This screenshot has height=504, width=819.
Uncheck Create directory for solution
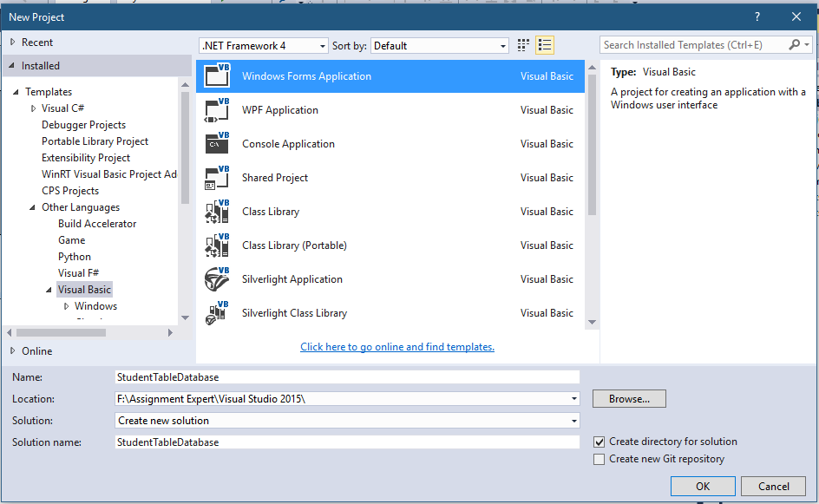point(600,442)
